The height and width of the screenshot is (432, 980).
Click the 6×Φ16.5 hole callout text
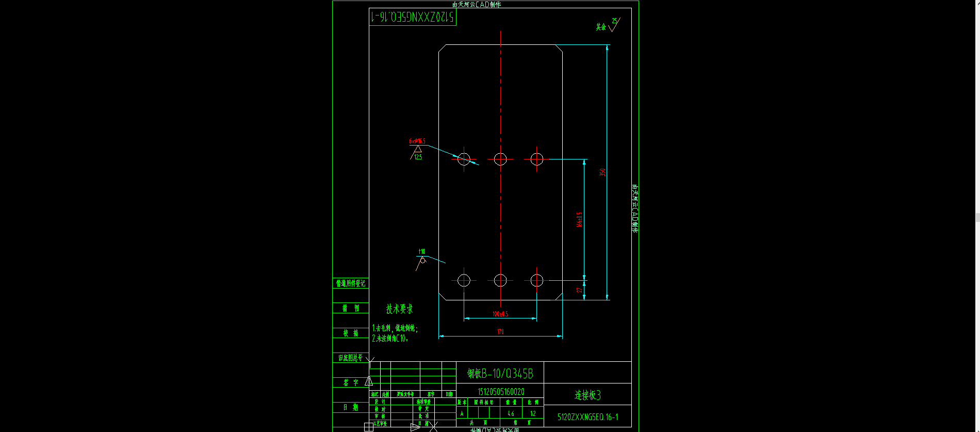(x=417, y=141)
